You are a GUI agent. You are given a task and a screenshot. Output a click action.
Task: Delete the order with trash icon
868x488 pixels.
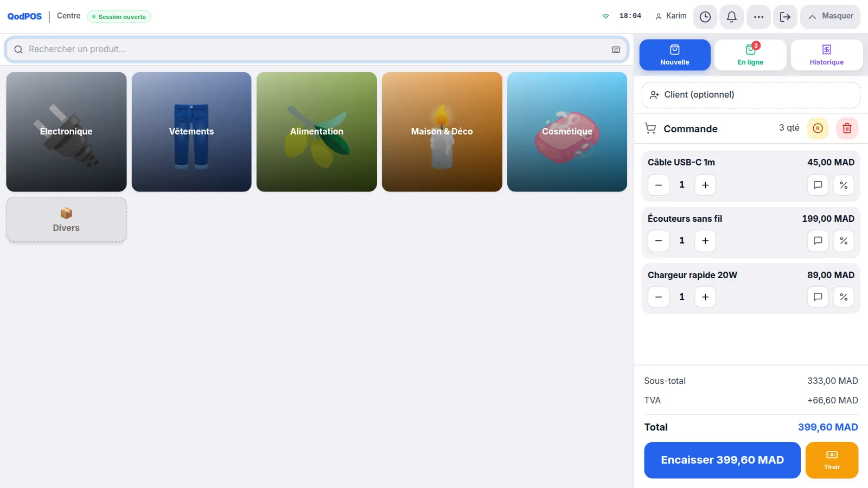(x=847, y=129)
